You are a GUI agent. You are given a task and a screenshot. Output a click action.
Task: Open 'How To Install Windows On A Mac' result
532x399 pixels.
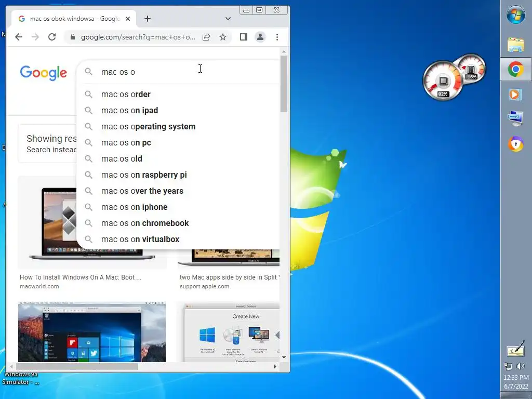click(x=81, y=277)
